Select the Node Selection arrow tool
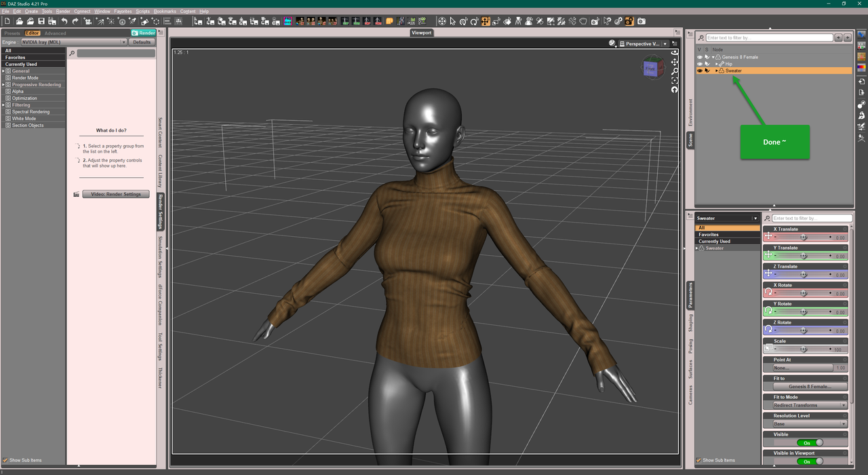This screenshot has width=868, height=475. [452, 21]
